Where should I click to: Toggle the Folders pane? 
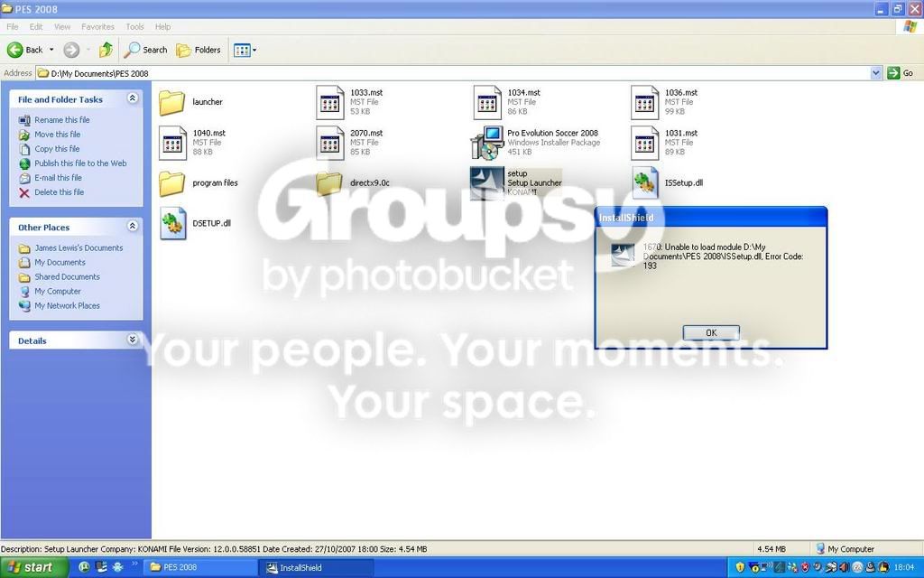[199, 51]
